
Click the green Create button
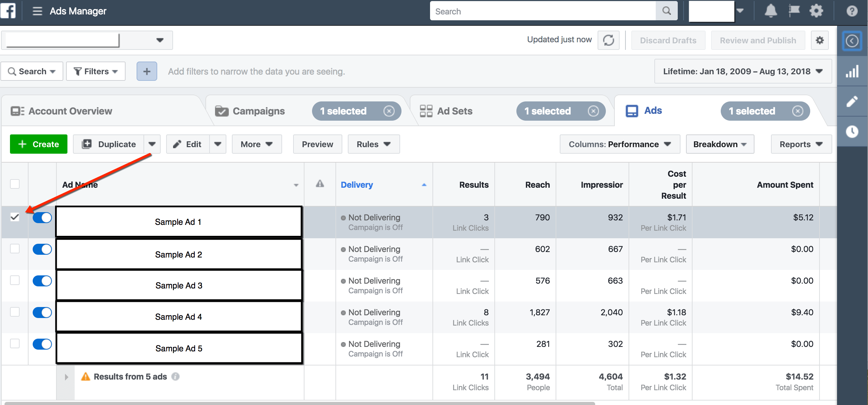click(x=38, y=144)
